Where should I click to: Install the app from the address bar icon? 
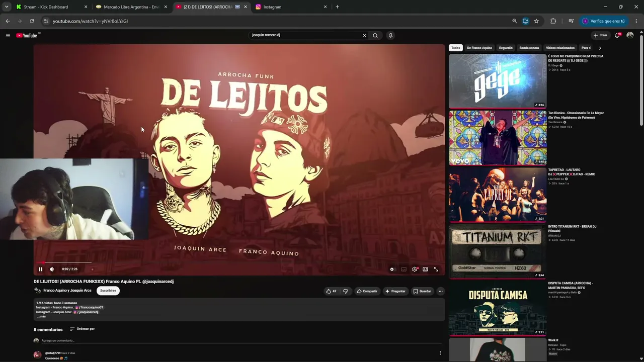coord(525,21)
